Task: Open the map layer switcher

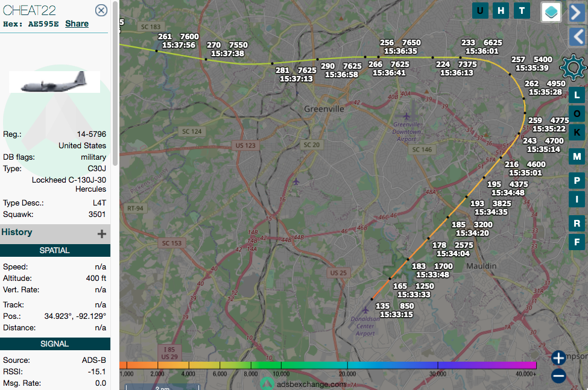Action: click(551, 12)
